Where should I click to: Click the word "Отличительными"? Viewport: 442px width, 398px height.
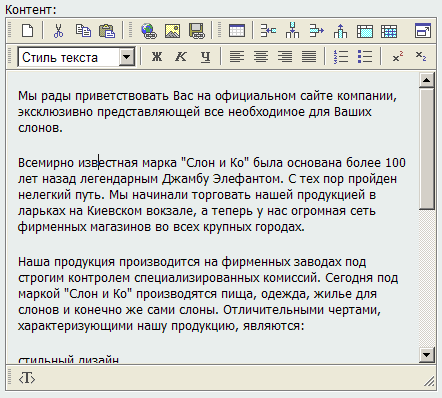(x=273, y=310)
